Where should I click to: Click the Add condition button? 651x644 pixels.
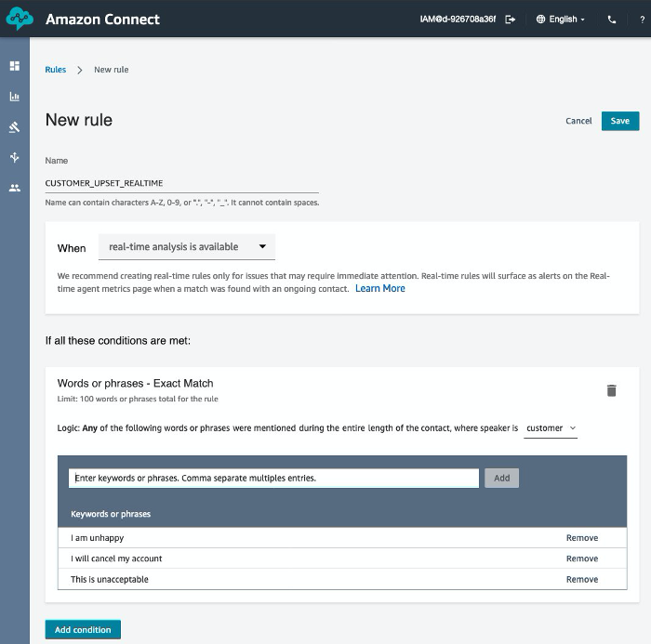click(83, 629)
